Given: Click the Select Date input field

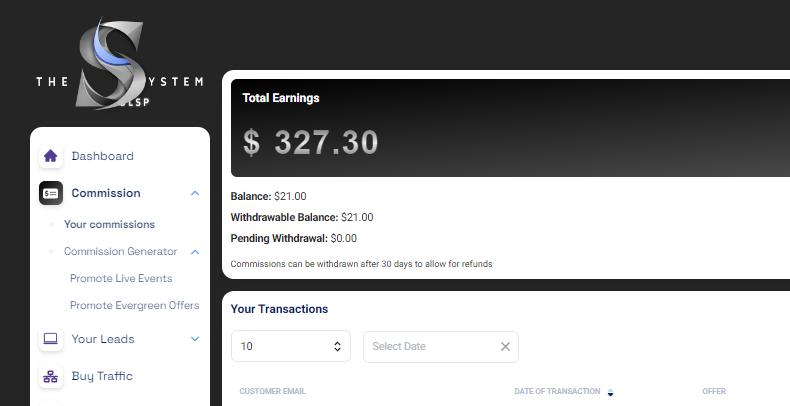Looking at the screenshot, I should [430, 346].
